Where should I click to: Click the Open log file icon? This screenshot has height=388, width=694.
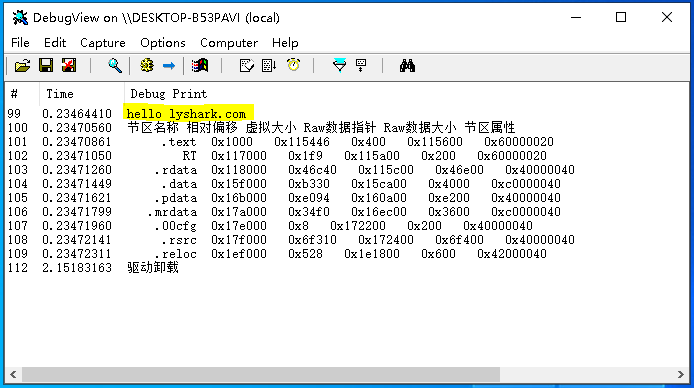coord(23,66)
